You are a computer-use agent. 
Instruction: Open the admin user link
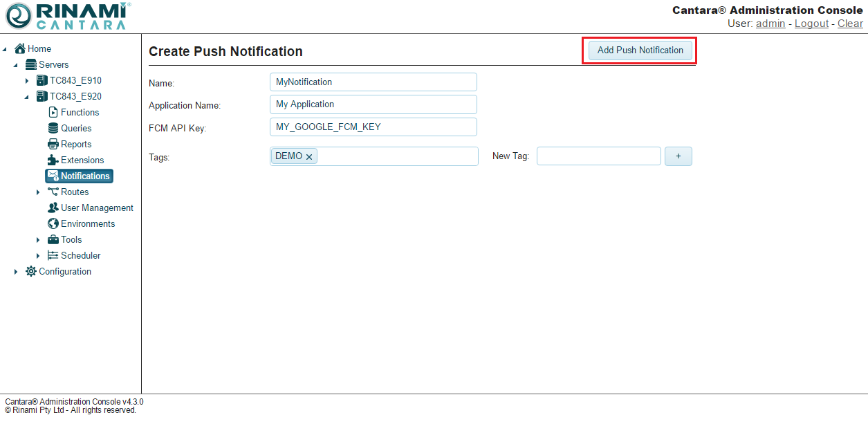(x=770, y=24)
